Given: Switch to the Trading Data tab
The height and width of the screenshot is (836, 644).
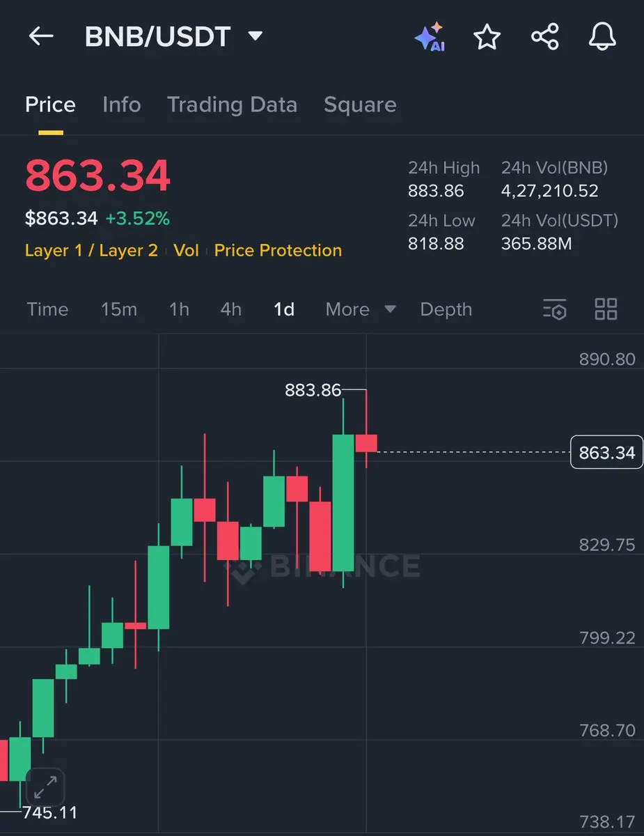Looking at the screenshot, I should coord(232,104).
